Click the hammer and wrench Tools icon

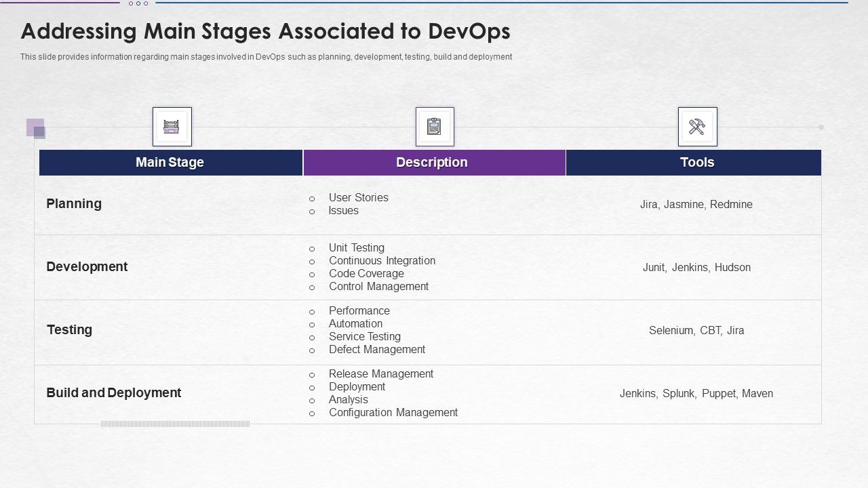tap(697, 127)
